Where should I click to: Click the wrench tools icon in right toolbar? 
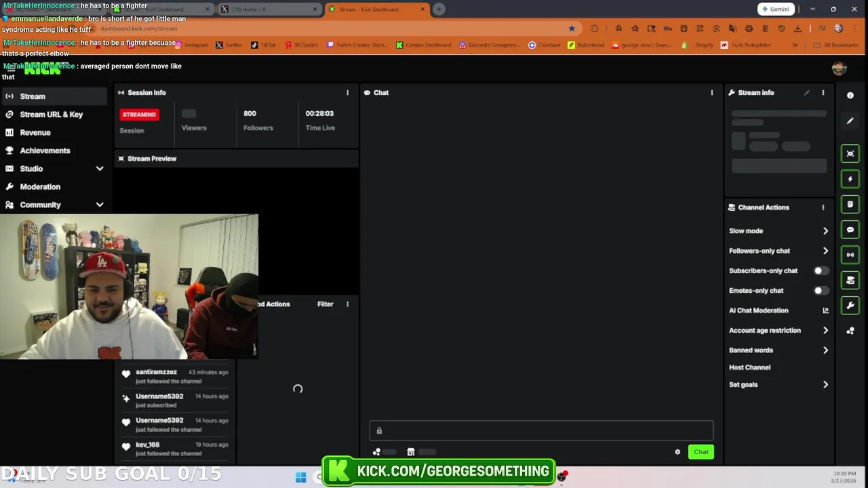(x=850, y=306)
